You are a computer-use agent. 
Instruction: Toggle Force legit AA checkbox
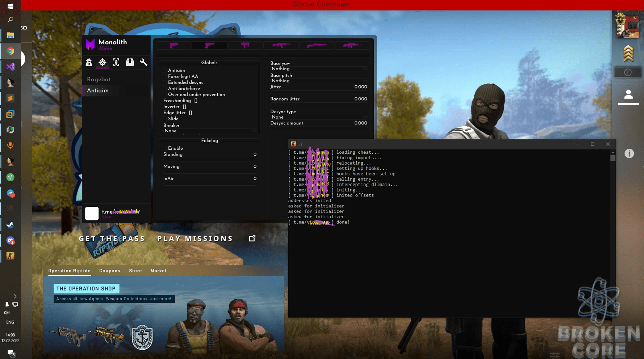pos(164,77)
